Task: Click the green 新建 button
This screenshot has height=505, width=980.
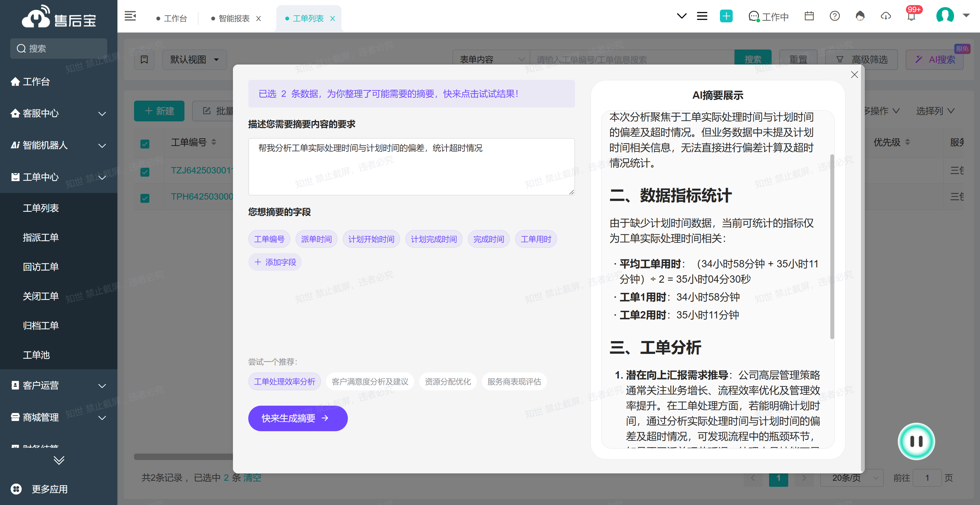Action: (159, 111)
